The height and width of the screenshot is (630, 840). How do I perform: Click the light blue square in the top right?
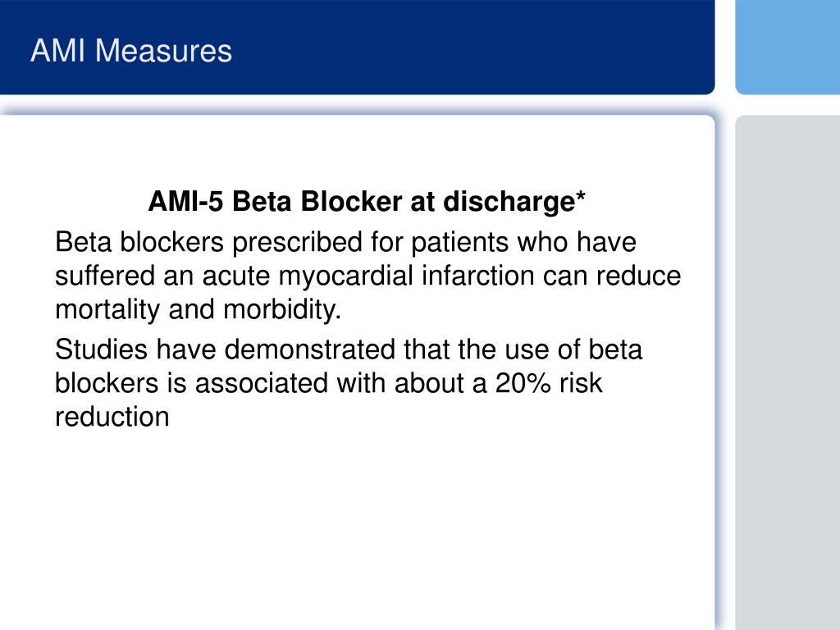787,47
